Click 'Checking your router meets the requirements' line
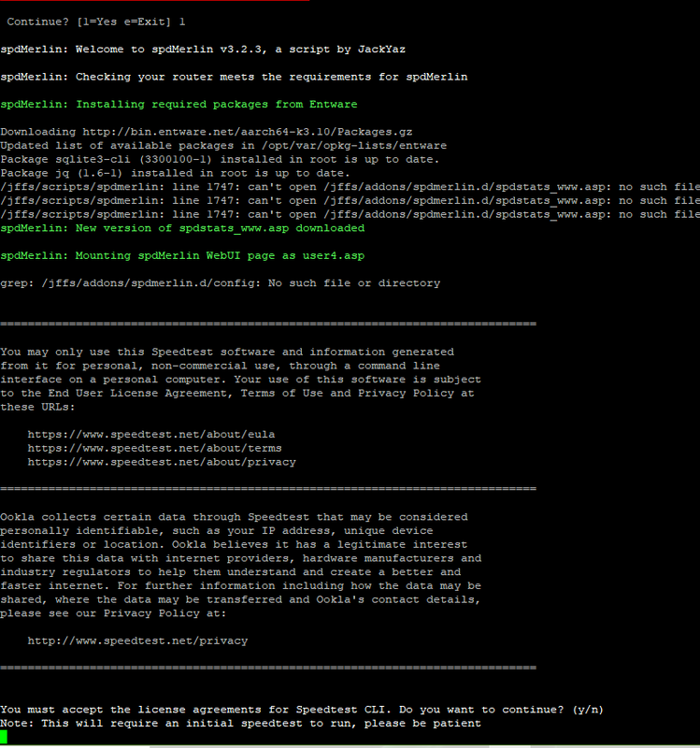This screenshot has height=748, width=700. [x=234, y=77]
